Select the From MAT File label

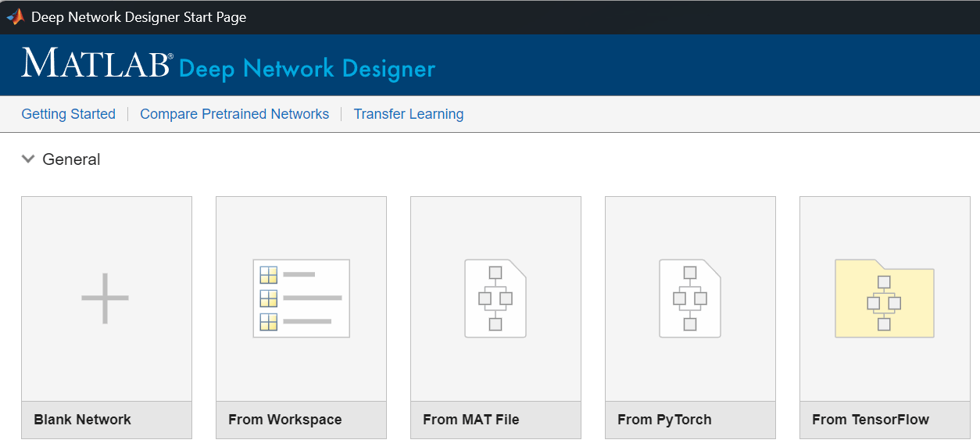(471, 420)
